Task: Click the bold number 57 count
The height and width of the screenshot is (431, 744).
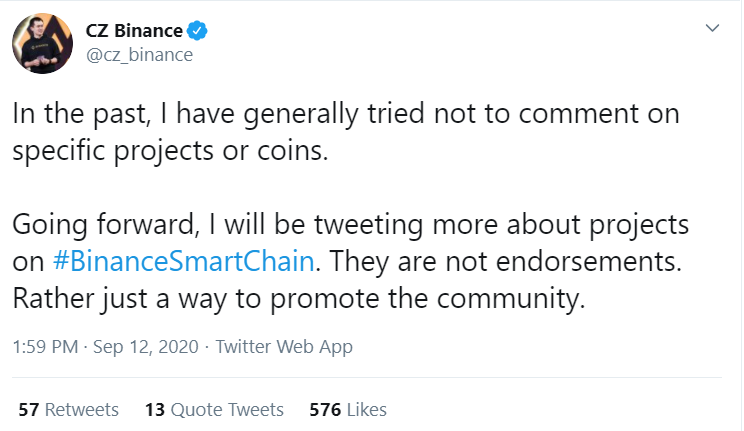Action: coord(28,409)
